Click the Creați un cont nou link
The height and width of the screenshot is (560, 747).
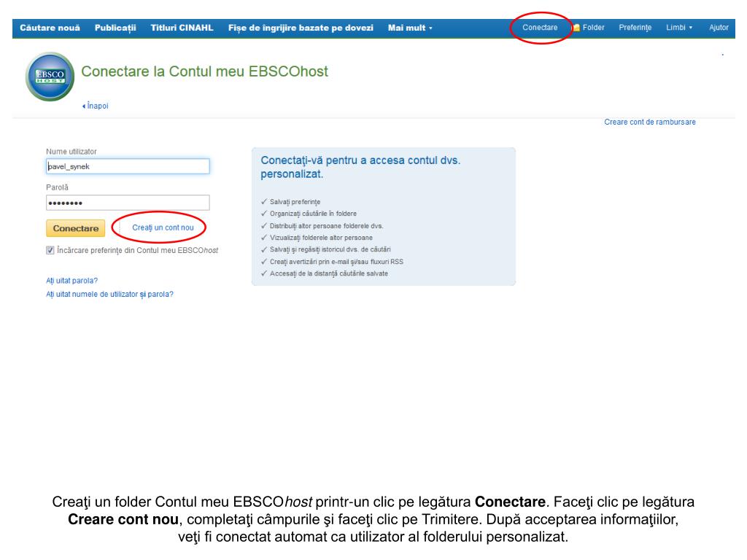[163, 227]
